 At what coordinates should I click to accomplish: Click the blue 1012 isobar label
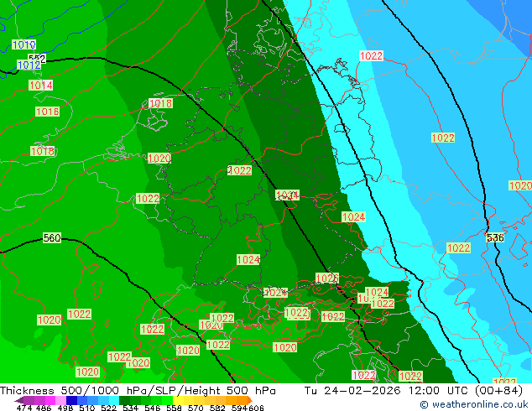(x=29, y=65)
